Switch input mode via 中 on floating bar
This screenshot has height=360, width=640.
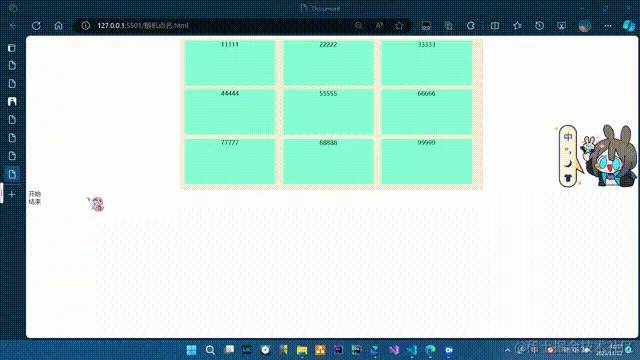pos(568,137)
